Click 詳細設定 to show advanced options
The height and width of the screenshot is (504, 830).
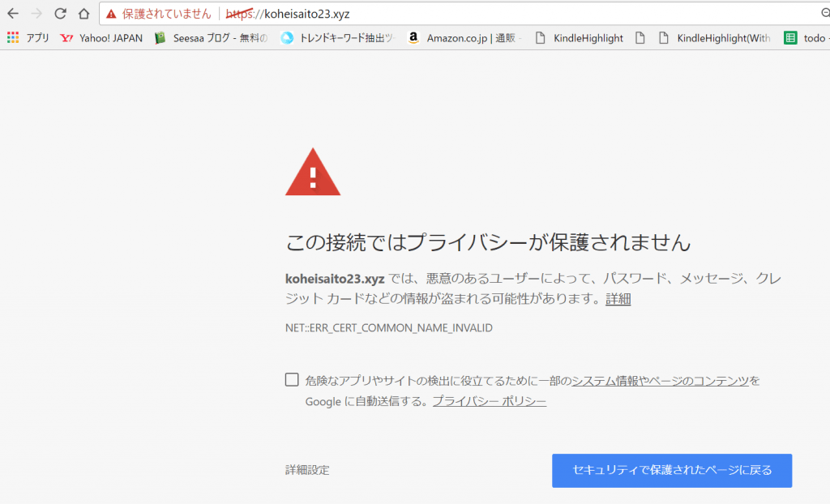click(x=307, y=470)
